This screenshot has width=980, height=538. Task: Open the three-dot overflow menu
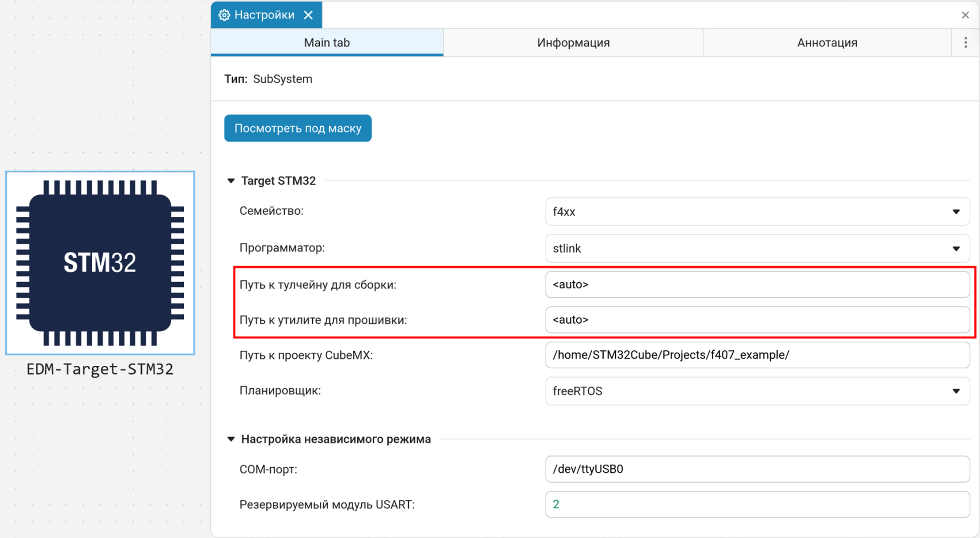(x=965, y=42)
